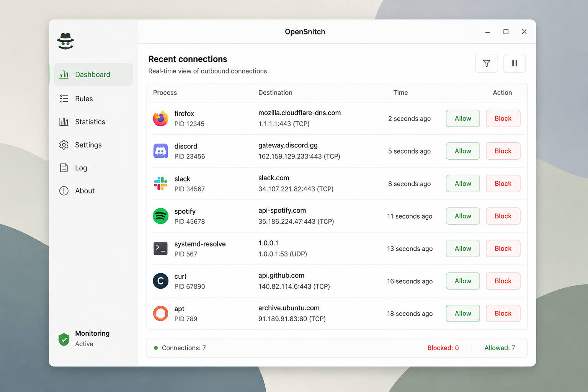This screenshot has width=588, height=392.
Task: Click the Connections: 7 status entry
Action: click(184, 348)
